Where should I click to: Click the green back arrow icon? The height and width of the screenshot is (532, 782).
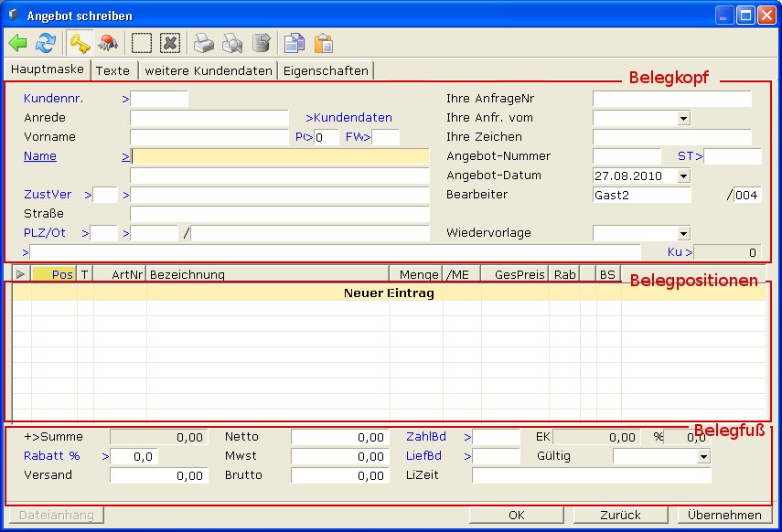[18, 43]
